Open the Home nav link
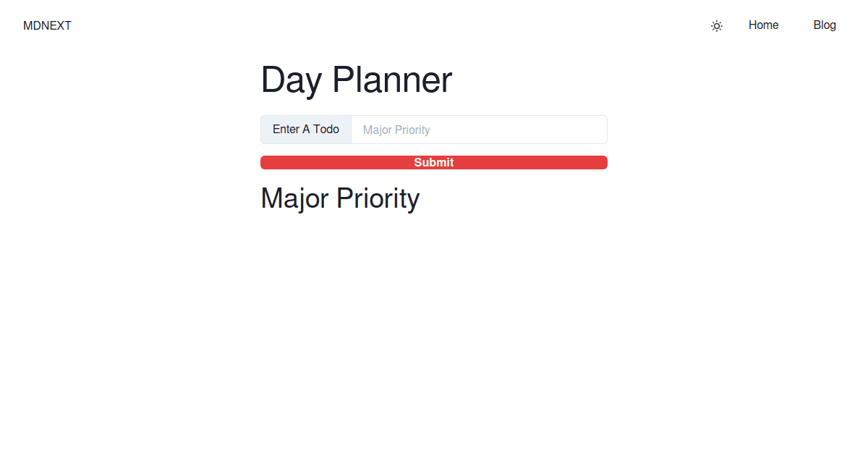868x456 pixels. [763, 25]
